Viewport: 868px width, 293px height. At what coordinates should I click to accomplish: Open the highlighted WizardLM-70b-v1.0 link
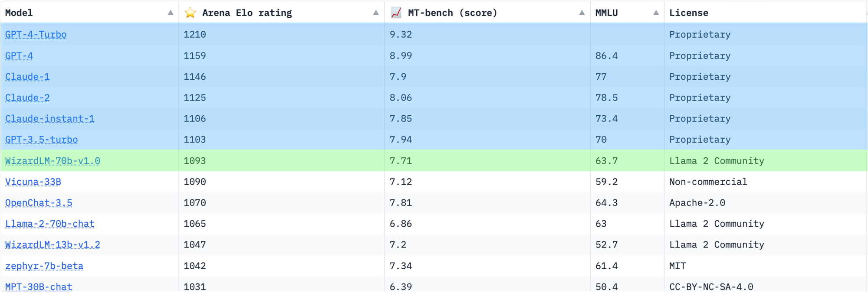click(53, 161)
